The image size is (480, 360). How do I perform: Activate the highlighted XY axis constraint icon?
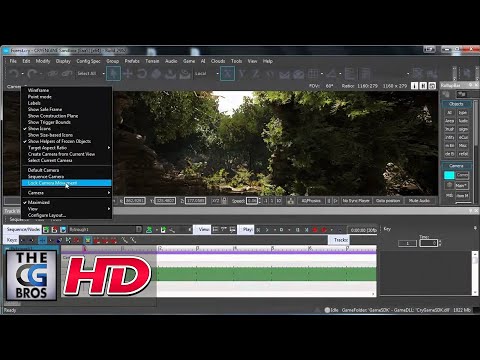[x=227, y=73]
